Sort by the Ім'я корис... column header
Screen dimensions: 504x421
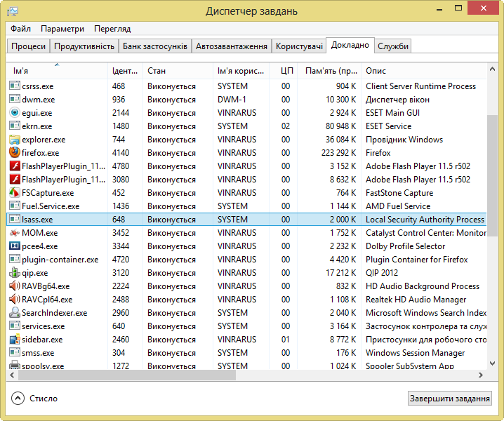(241, 71)
